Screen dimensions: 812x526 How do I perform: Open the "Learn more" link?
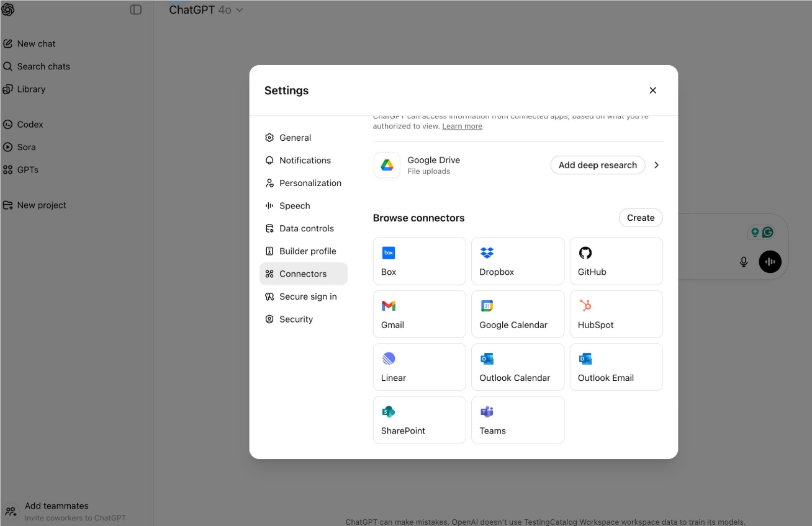click(462, 126)
